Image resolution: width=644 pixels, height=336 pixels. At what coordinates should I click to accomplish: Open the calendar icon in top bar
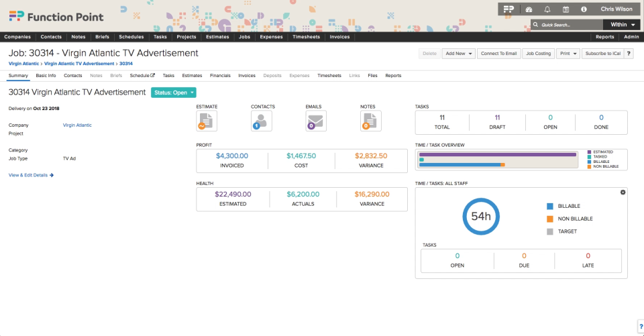tap(566, 9)
